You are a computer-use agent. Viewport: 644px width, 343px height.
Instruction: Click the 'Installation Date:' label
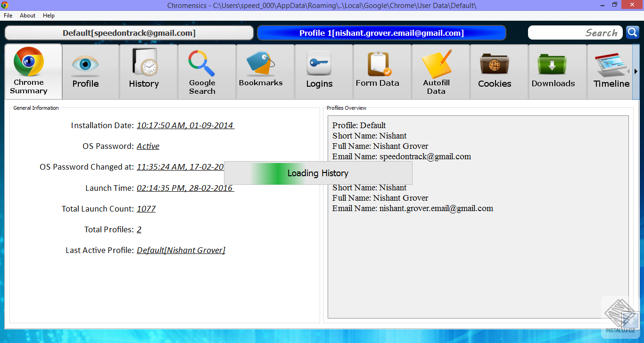coord(102,125)
